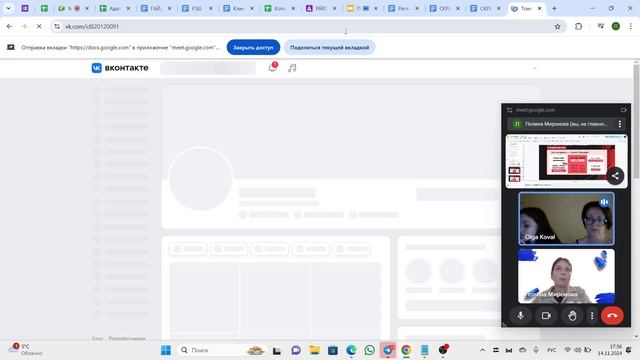Image resolution: width=640 pixels, height=360 pixels.
Task: Open Windows Start menu
Action: click(166, 350)
